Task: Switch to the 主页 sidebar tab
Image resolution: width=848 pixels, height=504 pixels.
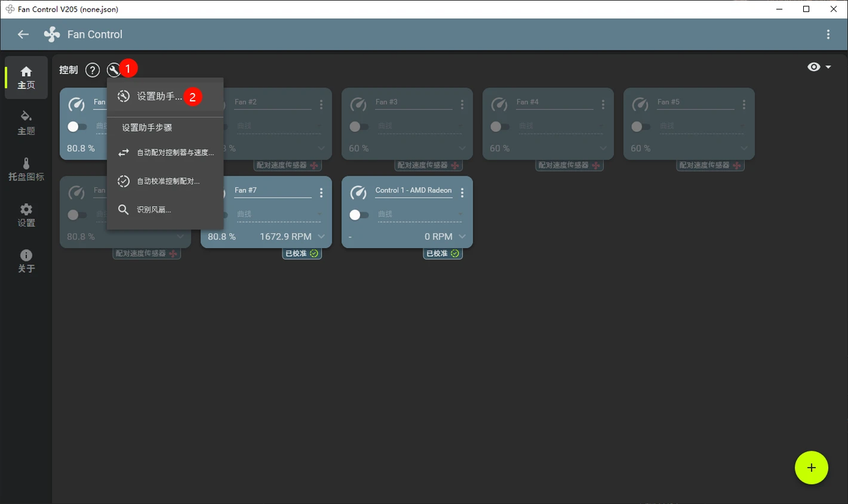Action: pyautogui.click(x=26, y=77)
